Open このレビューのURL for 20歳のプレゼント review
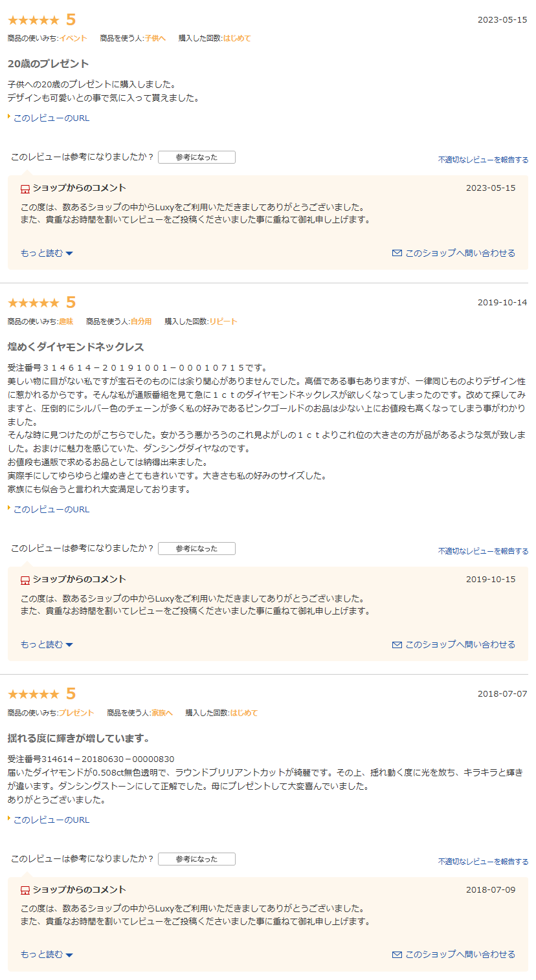 point(51,118)
